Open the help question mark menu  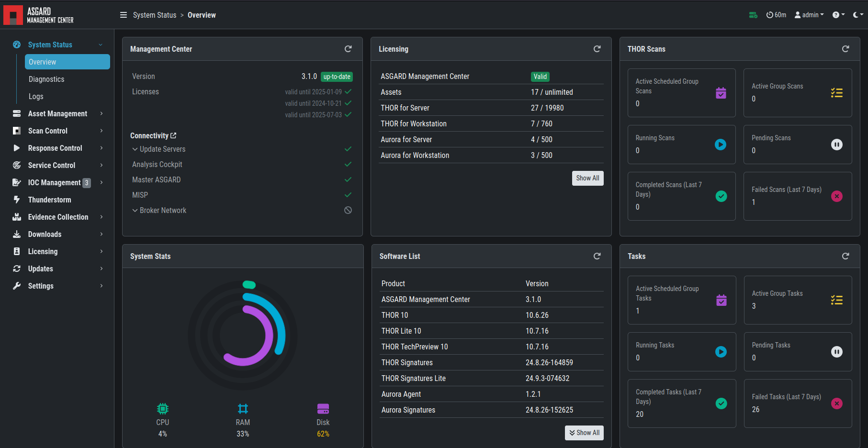(x=838, y=15)
